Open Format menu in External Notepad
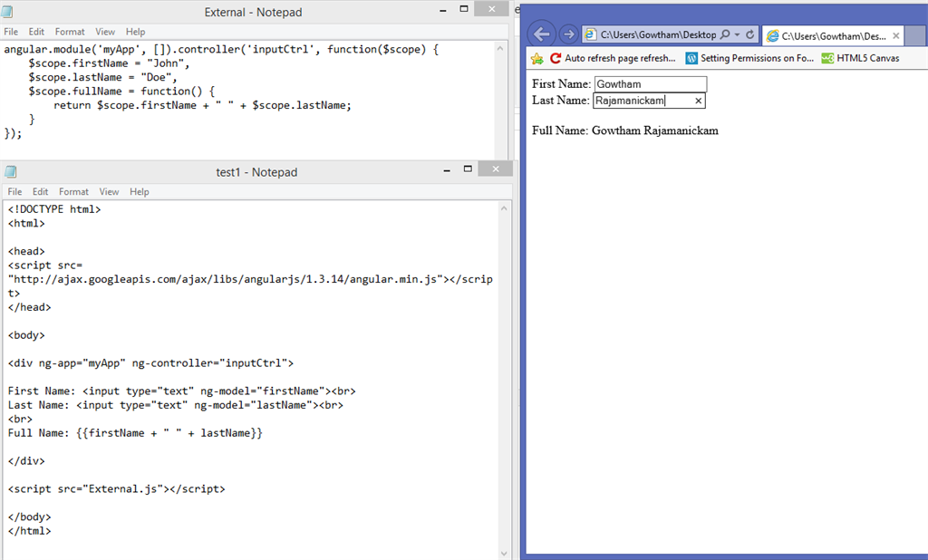Screen dimensions: 928x560 tap(70, 32)
